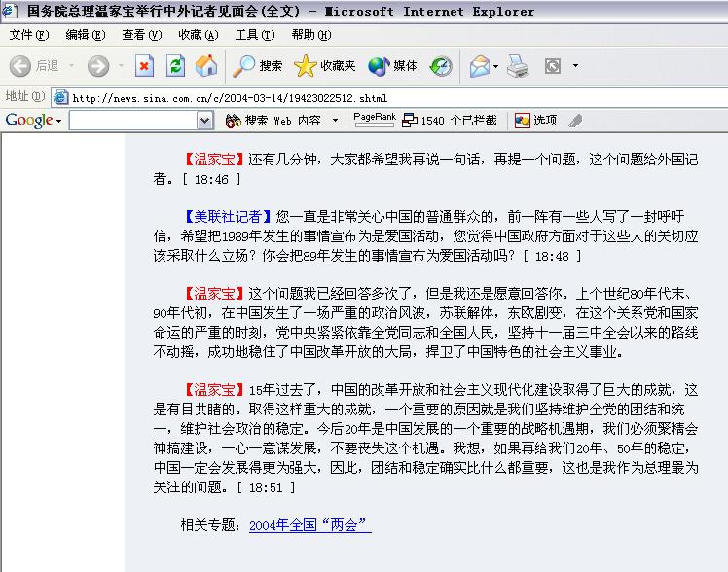Screen dimensions: 728x572
Task: Click the page icon in address bar
Action: 60,98
